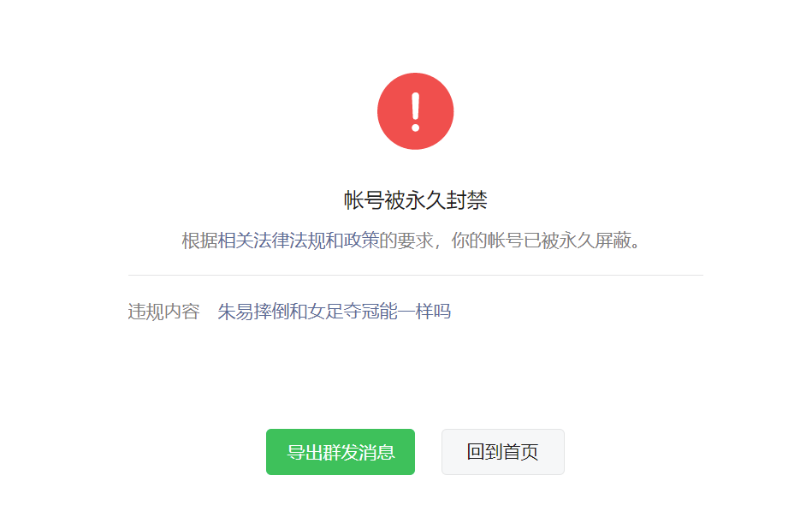Viewport: 812px width, 529px height.
Task: Click the 朱易摔倒 violation title link
Action: (x=253, y=312)
